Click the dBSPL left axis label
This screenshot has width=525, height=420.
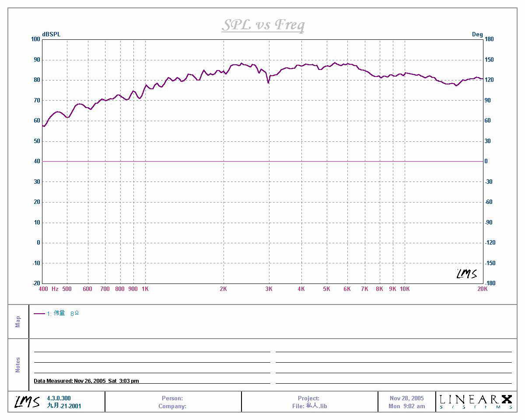(51, 34)
